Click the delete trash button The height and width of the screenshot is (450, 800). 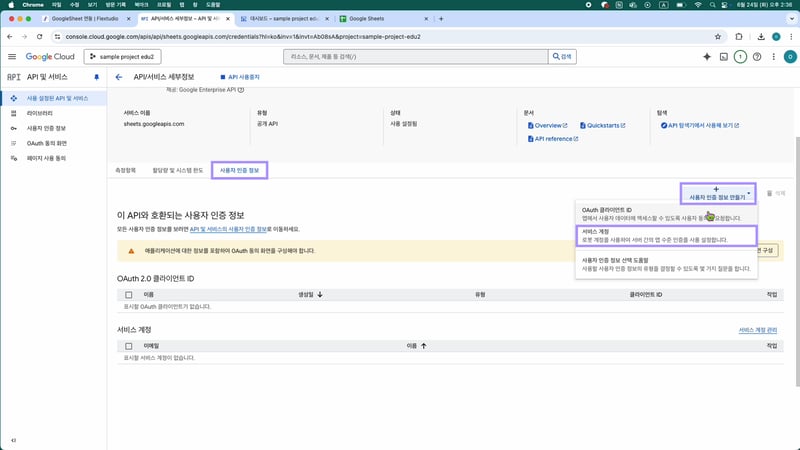tap(776, 193)
